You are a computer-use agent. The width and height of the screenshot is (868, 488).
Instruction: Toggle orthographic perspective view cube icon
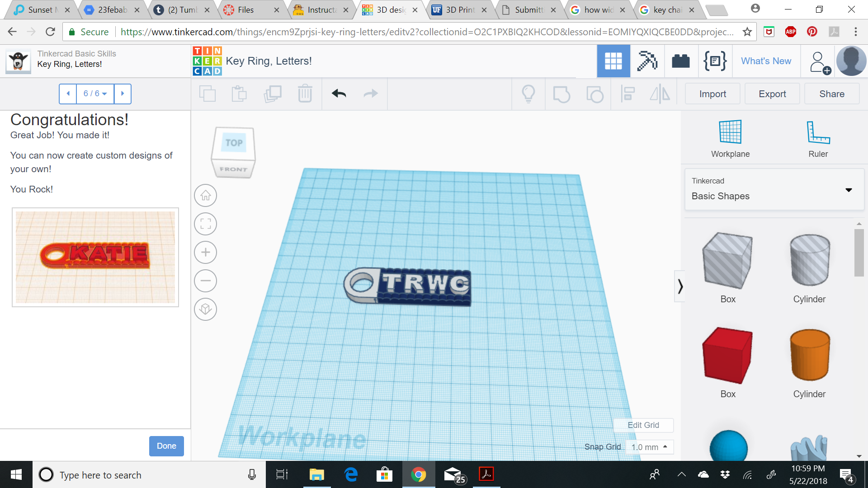pos(206,310)
